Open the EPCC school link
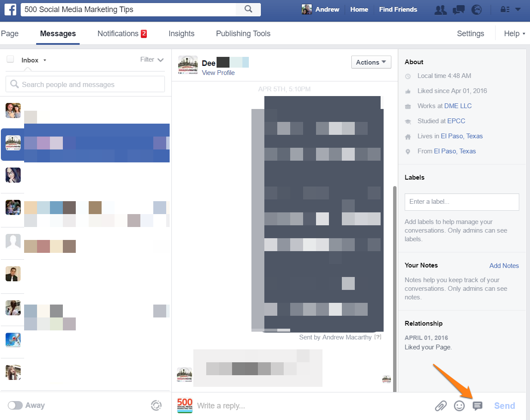 pos(456,121)
